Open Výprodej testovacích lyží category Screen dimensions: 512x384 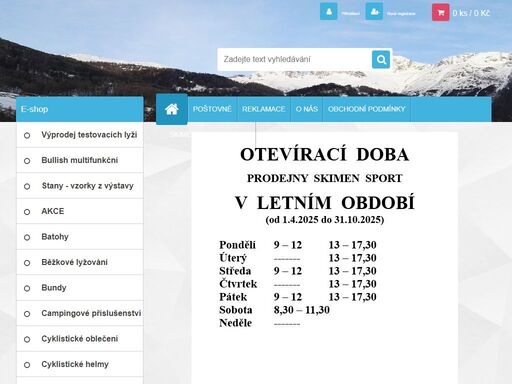pyautogui.click(x=80, y=135)
